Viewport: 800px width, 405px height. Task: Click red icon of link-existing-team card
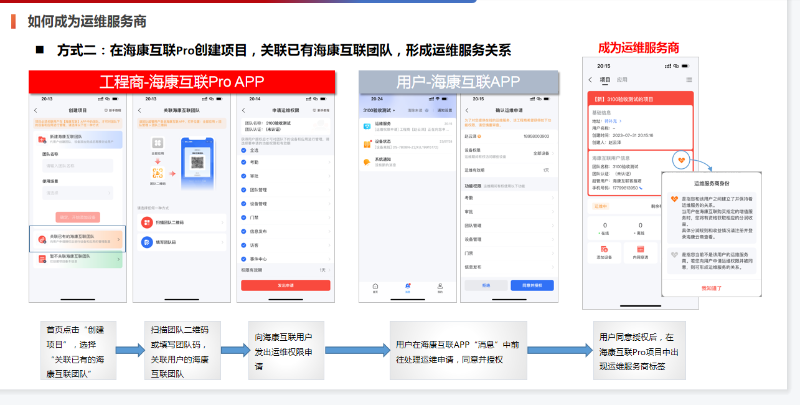coord(42,239)
